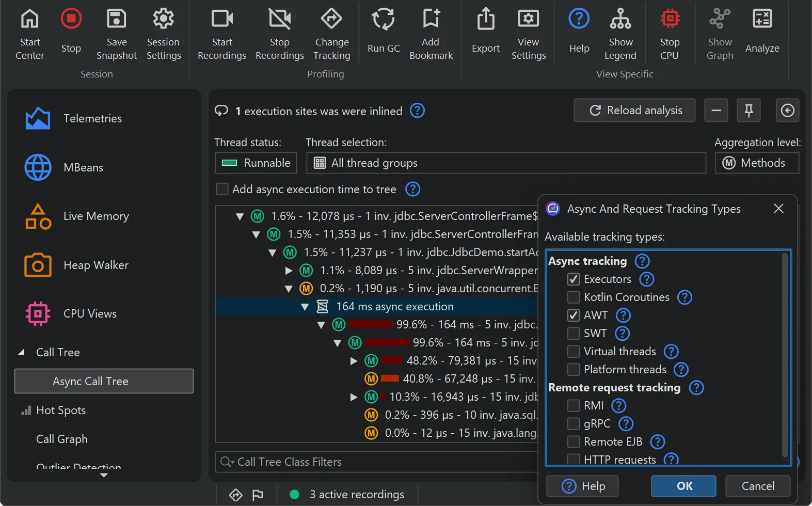Image resolution: width=812 pixels, height=506 pixels.
Task: Uncheck the Executors tracking type
Action: pyautogui.click(x=574, y=279)
